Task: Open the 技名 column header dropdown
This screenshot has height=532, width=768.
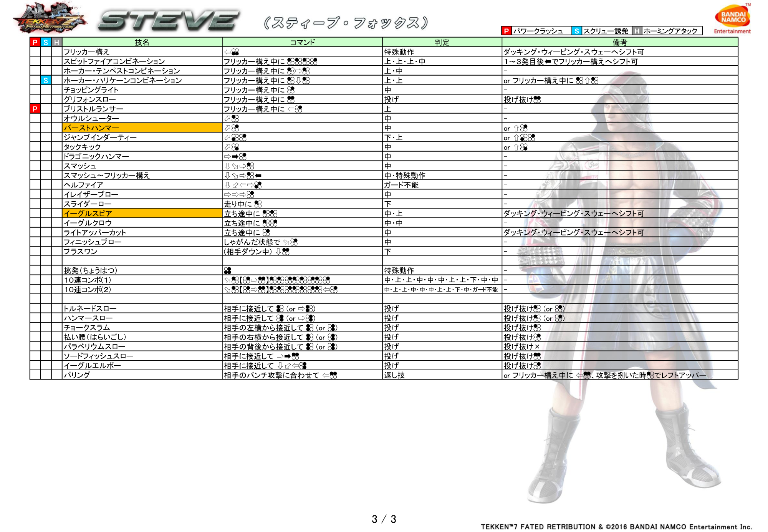Action: pyautogui.click(x=142, y=43)
